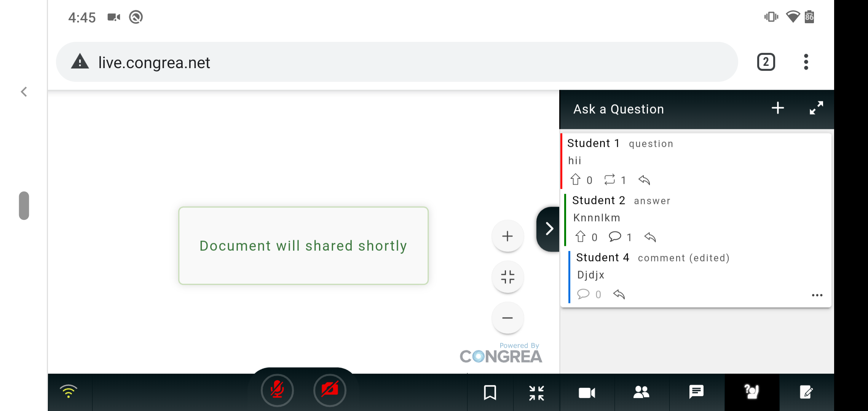
Task: Click the bookmark icon in the toolbar
Action: tap(490, 392)
